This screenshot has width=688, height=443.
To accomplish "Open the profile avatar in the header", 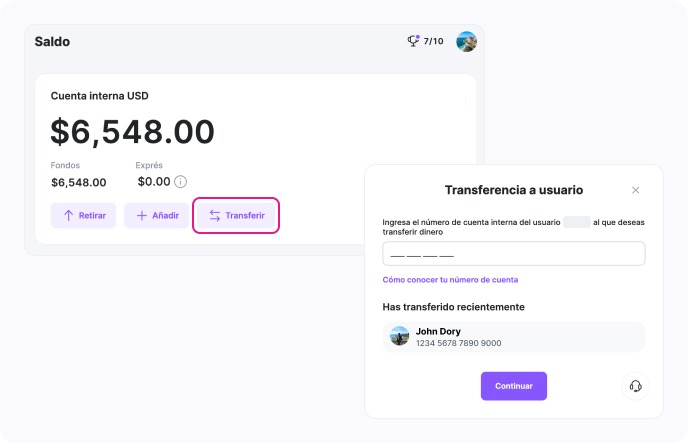I will (x=466, y=42).
